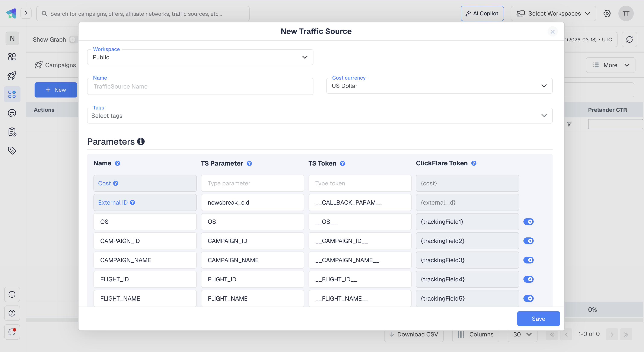The image size is (644, 352).
Task: Disable the trackingField1 OS toggle
Action: point(529,222)
